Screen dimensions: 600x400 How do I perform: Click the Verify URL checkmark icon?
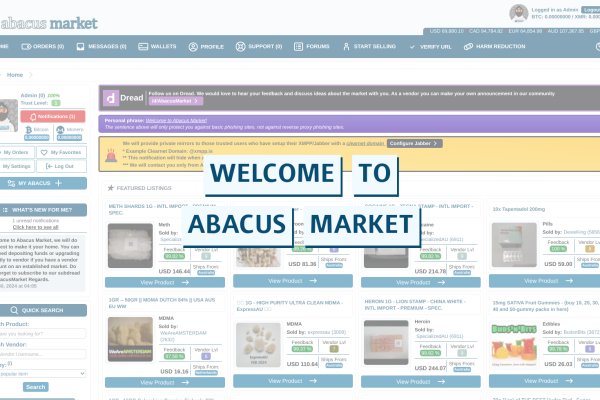coord(412,46)
